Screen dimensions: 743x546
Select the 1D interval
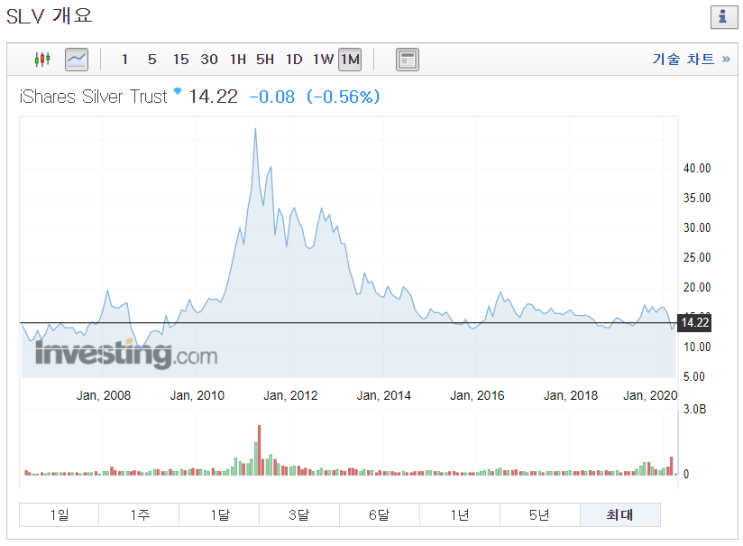(294, 59)
